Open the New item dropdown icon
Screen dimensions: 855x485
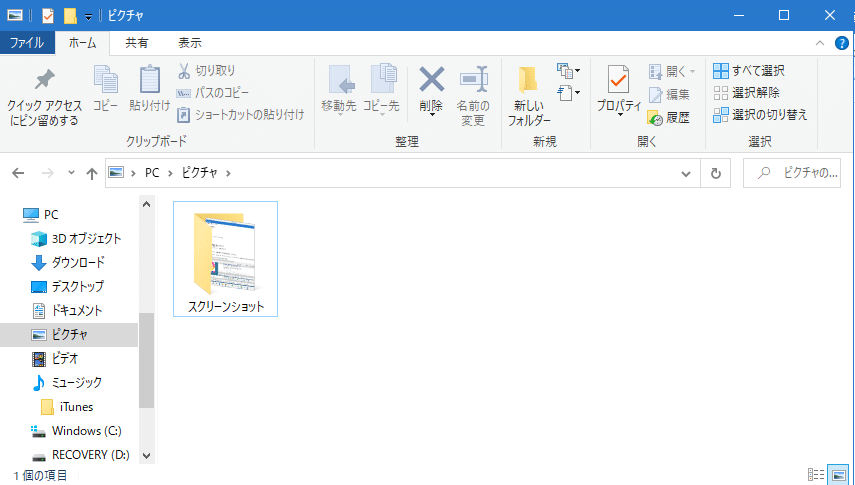[568, 70]
